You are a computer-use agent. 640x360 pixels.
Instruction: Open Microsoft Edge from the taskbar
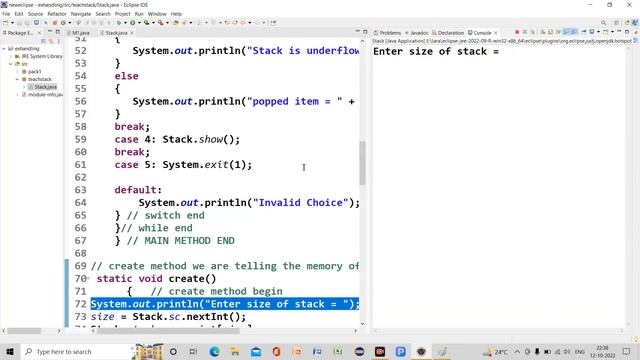214,351
